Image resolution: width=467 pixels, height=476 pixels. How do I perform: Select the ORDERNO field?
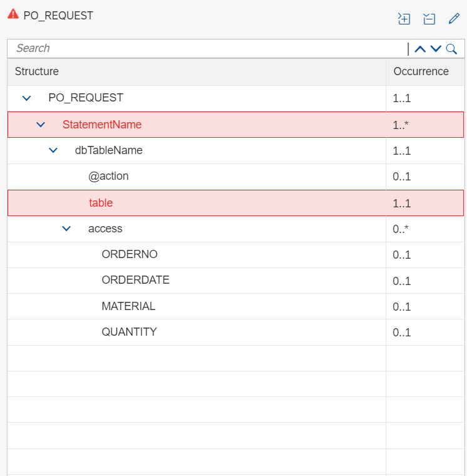point(130,254)
